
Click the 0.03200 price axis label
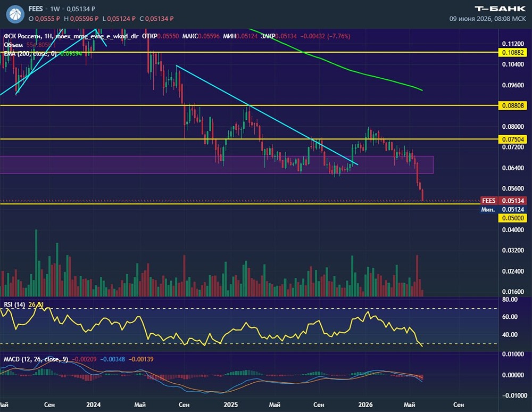(x=513, y=250)
